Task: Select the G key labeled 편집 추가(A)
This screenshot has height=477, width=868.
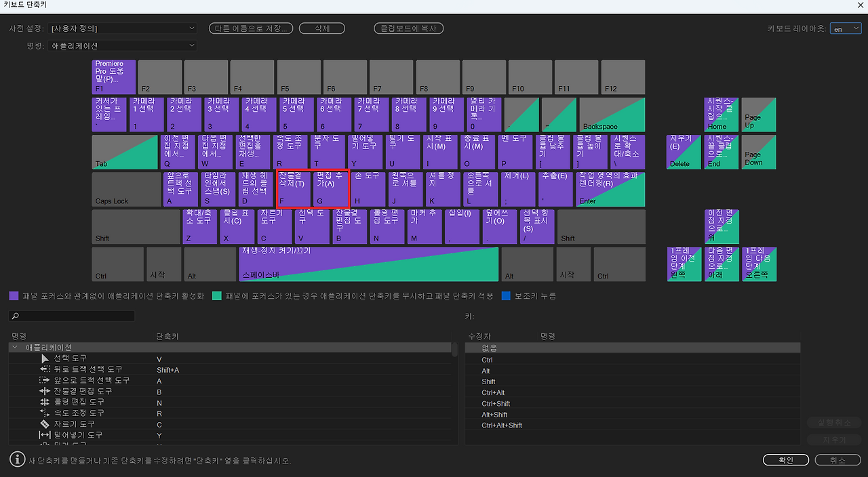Action: pos(332,189)
